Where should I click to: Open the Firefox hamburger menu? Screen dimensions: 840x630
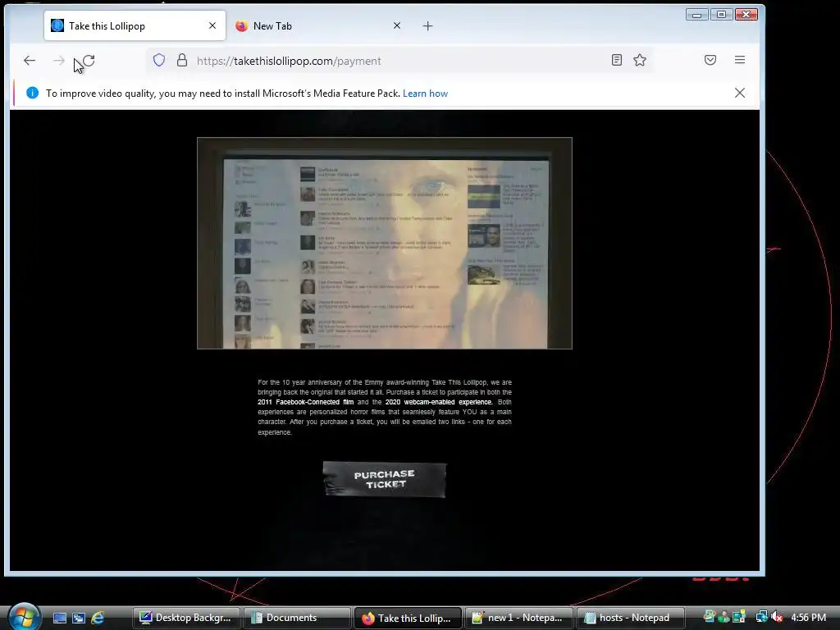point(740,60)
